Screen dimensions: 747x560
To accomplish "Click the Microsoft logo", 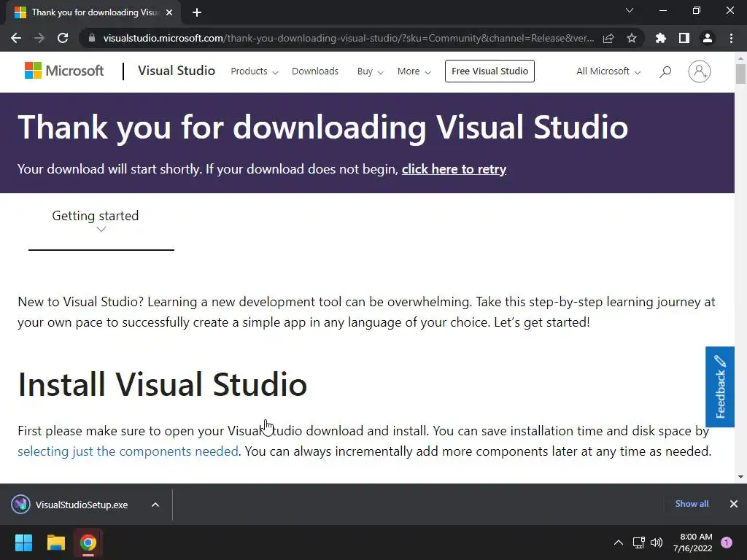I will [64, 71].
